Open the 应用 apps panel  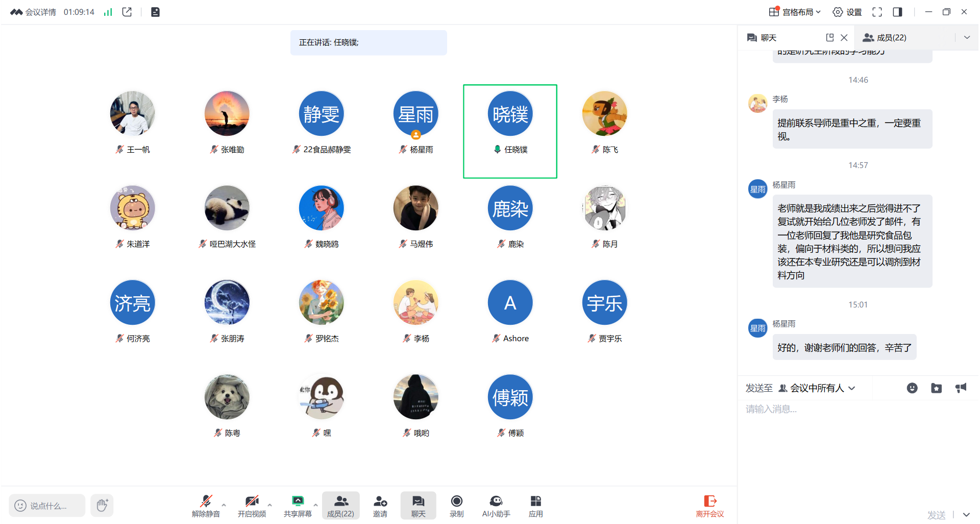[535, 505]
